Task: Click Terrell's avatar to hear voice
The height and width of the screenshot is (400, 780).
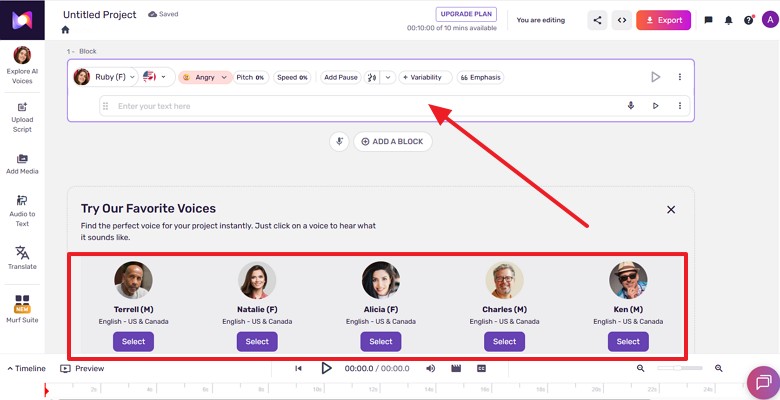Action: [x=133, y=280]
